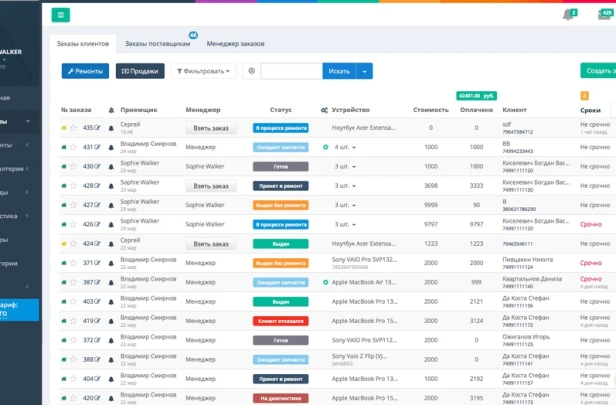
Task: Toggle favorite star for order 430
Action: (73, 166)
